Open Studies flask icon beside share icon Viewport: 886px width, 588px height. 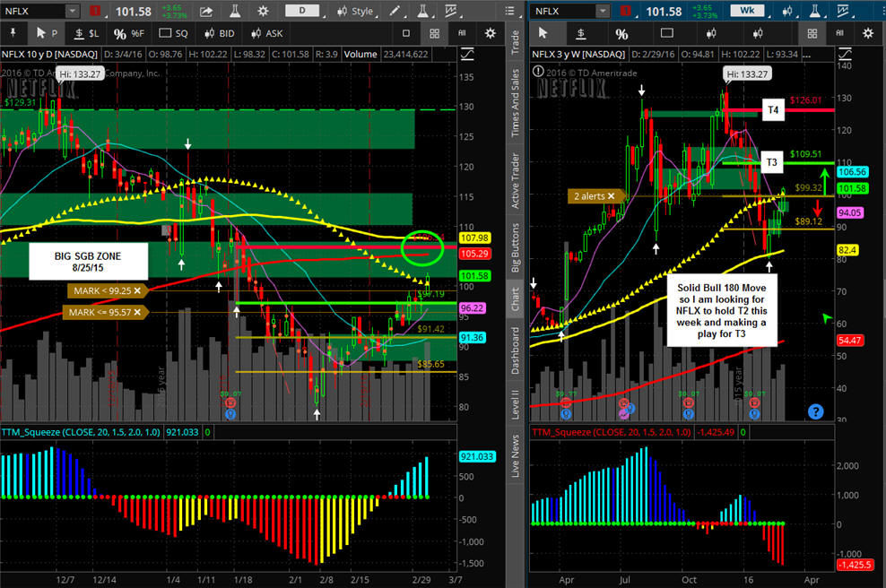coord(235,12)
